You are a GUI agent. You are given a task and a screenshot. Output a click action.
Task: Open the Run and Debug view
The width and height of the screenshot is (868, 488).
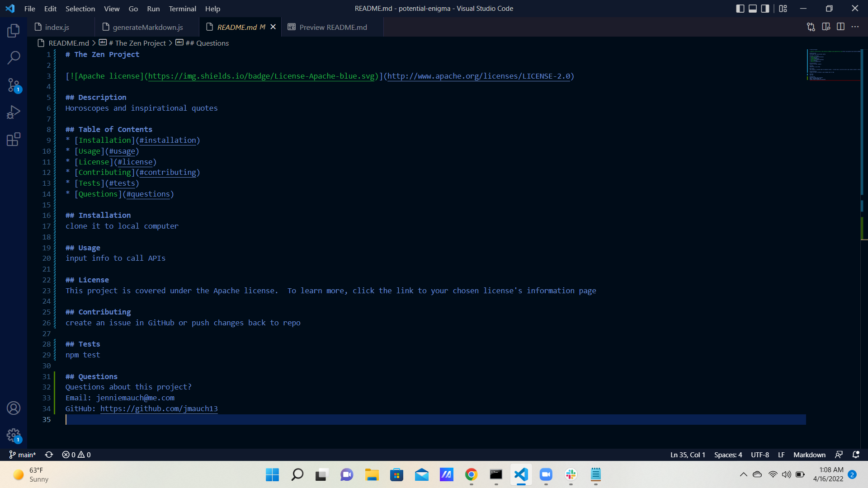pos(13,112)
